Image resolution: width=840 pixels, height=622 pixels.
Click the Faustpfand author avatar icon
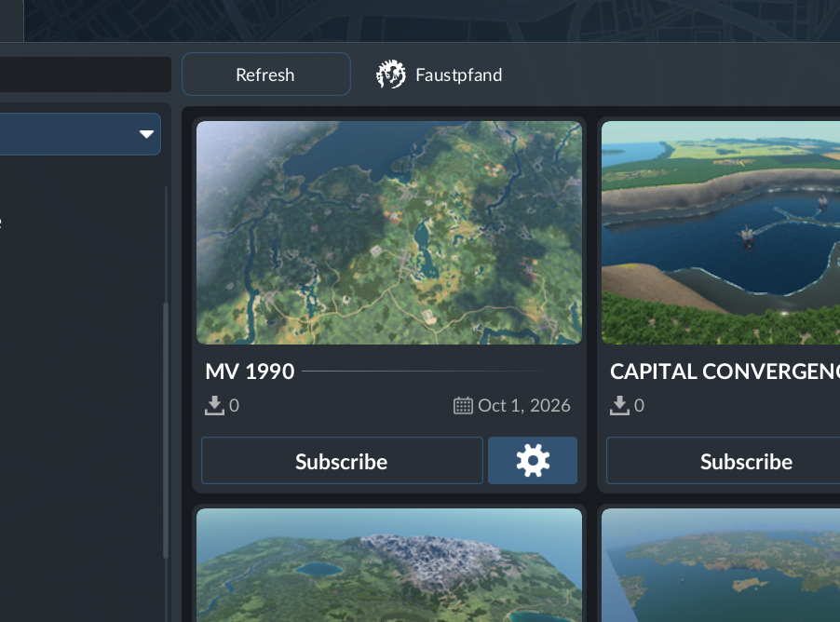[391, 74]
